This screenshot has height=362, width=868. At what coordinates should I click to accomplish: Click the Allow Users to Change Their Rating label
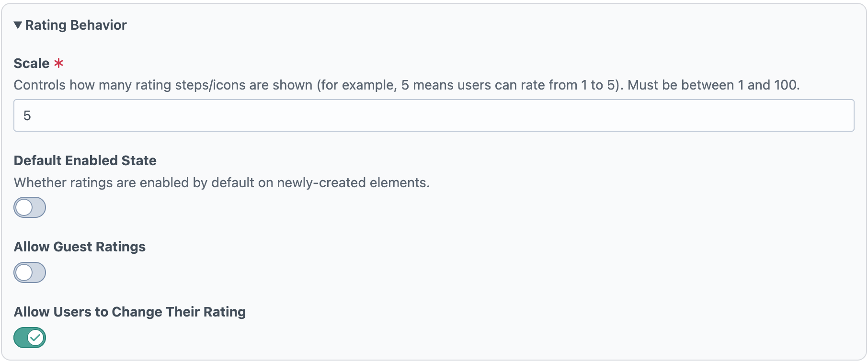(130, 312)
